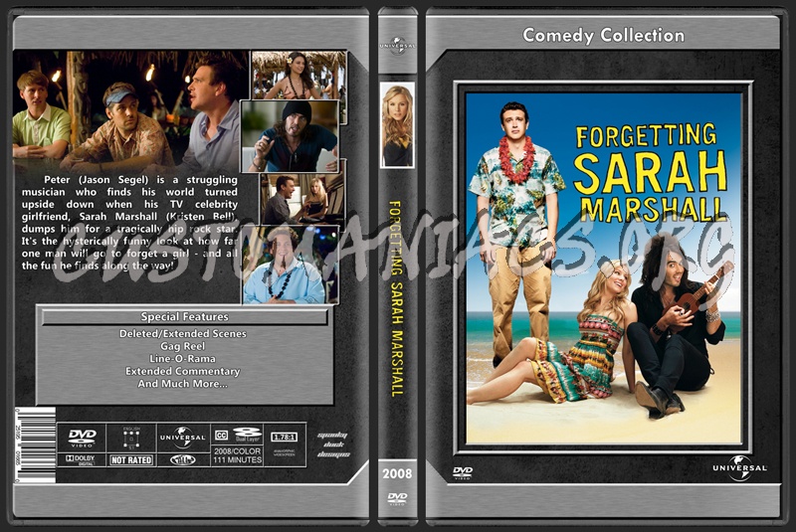Image resolution: width=796 pixels, height=532 pixels.
Task: Click the NOT RATED badge
Action: point(131,460)
